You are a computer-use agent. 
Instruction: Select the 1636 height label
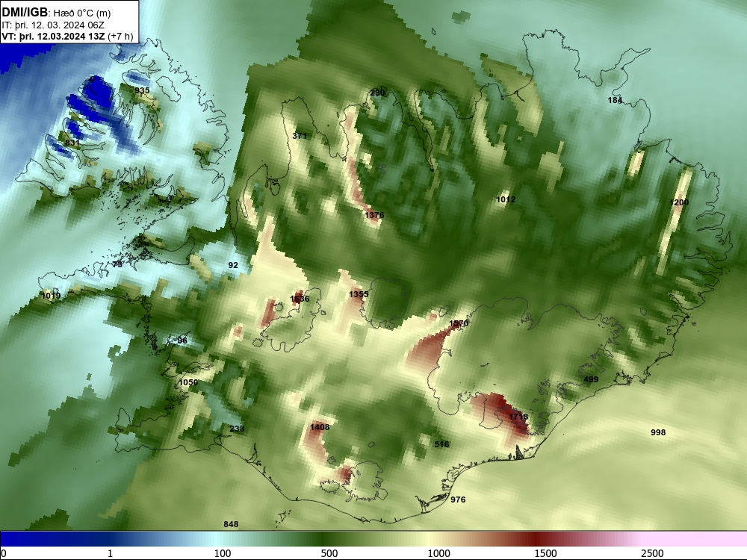pyautogui.click(x=300, y=299)
